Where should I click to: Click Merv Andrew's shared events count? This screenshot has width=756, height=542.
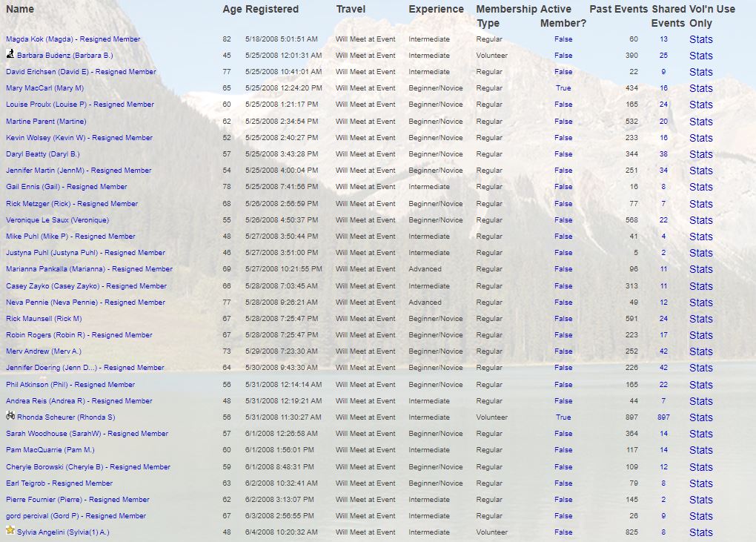coord(663,351)
